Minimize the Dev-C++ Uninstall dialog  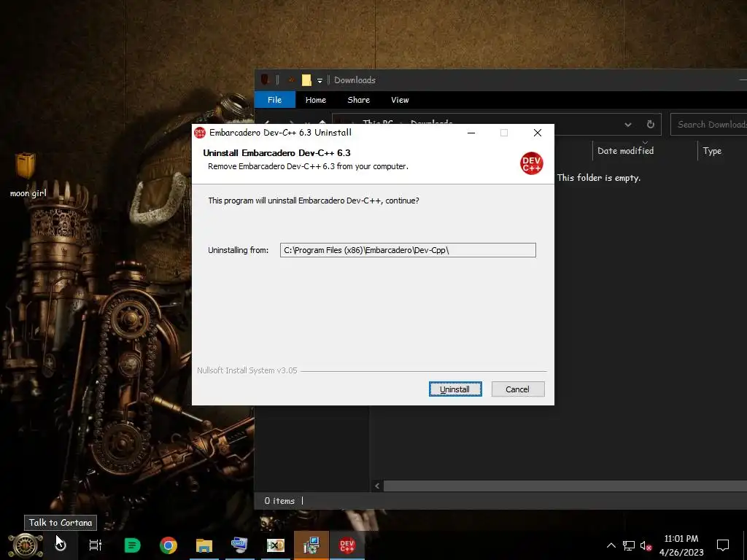471,133
